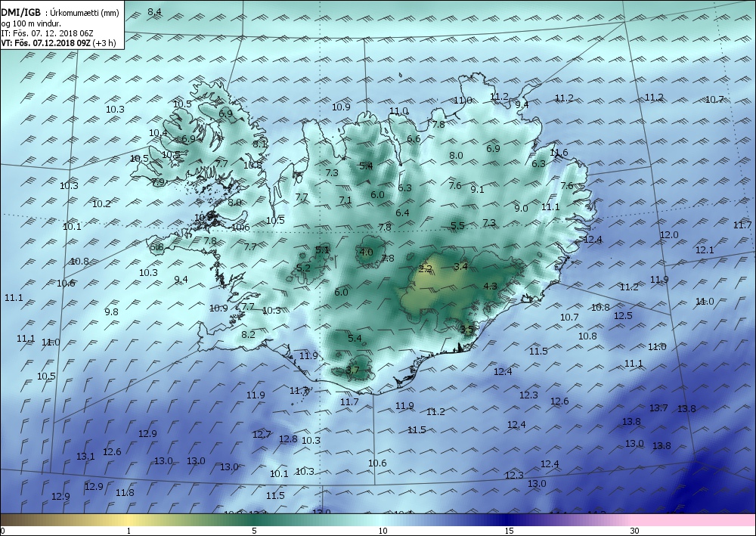The height and width of the screenshot is (536, 756).
Task: Click the 13.7 value in the southeast sea
Action: [x=658, y=408]
